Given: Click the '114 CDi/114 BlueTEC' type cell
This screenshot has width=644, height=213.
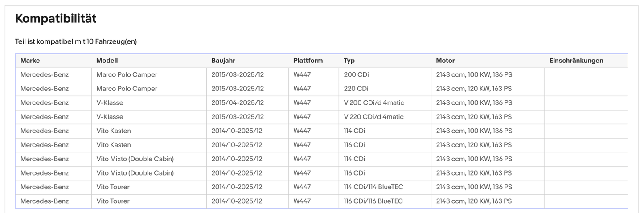Looking at the screenshot, I should 373,187.
